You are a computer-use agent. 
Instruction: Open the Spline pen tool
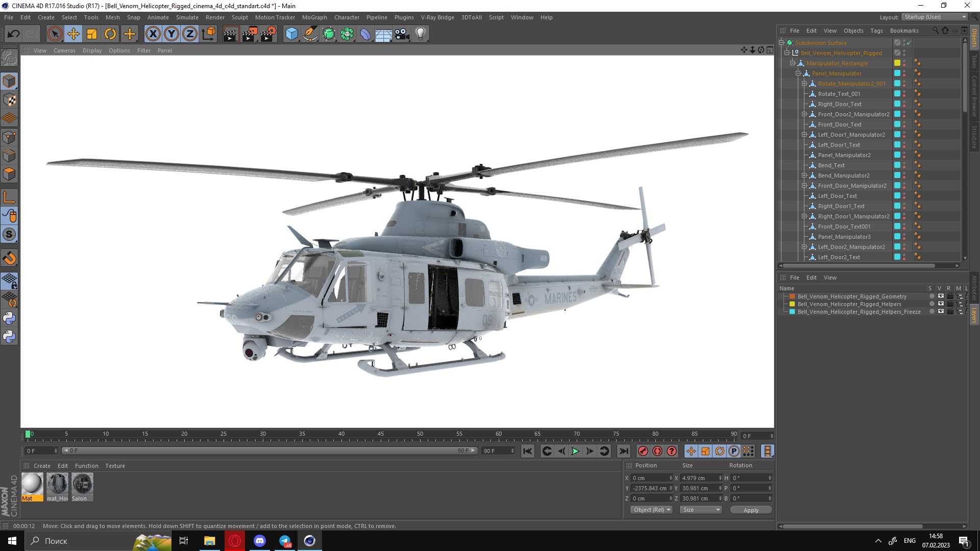coord(310,34)
